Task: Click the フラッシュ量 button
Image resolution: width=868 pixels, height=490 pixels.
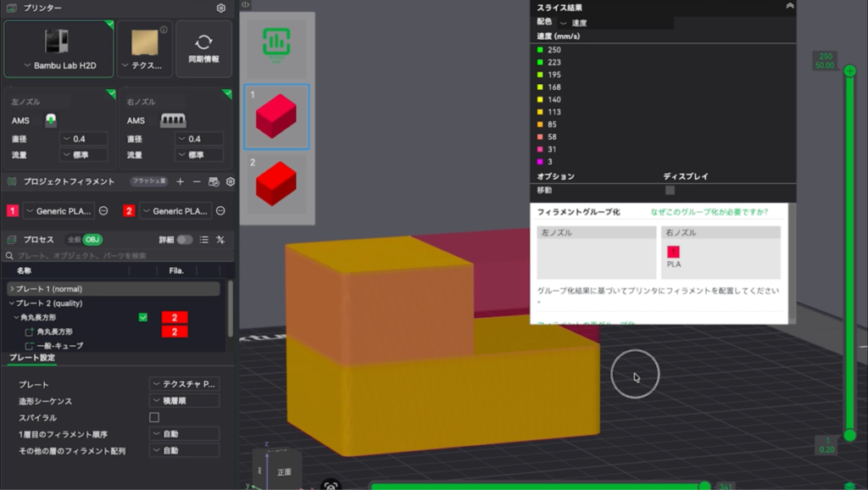Action: (148, 181)
